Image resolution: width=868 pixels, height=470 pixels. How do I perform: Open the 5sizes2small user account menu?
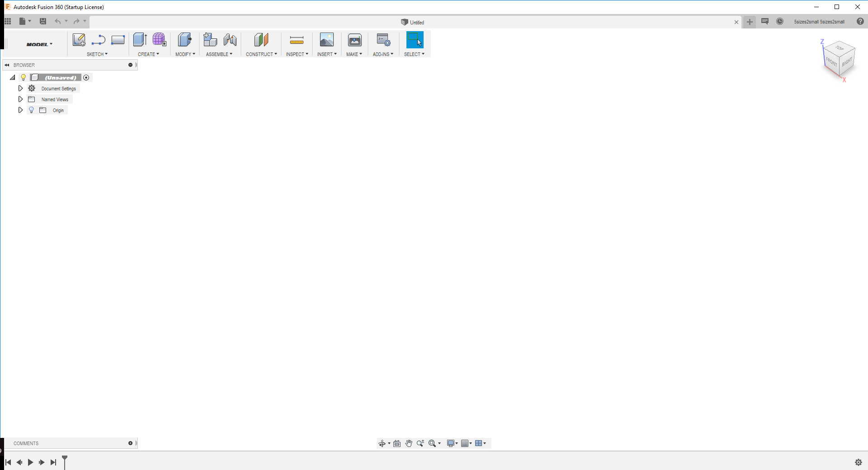point(819,22)
